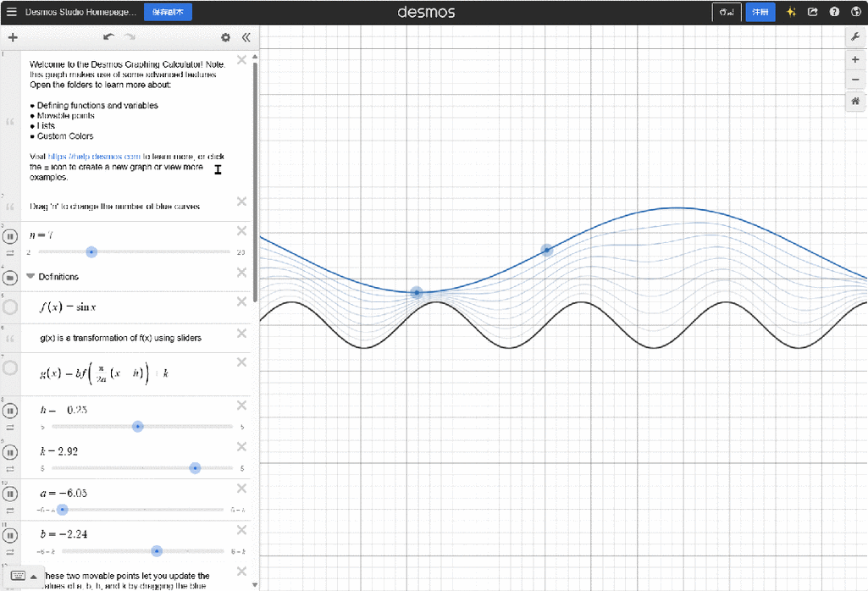This screenshot has width=868, height=591.
Task: Open graph settings wrench
Action: [854, 38]
